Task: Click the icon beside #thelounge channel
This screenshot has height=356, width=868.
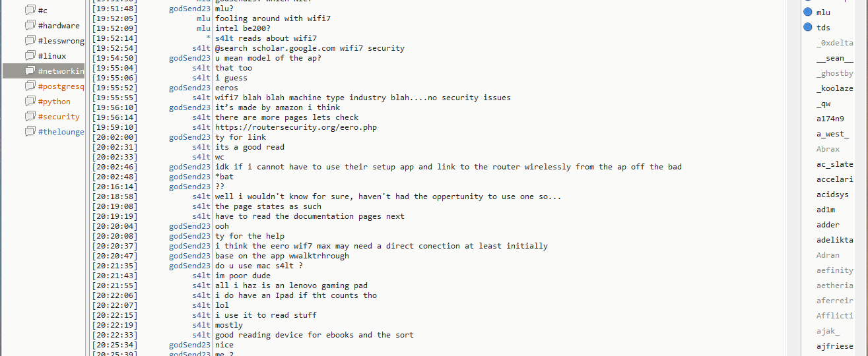Action: coord(30,132)
